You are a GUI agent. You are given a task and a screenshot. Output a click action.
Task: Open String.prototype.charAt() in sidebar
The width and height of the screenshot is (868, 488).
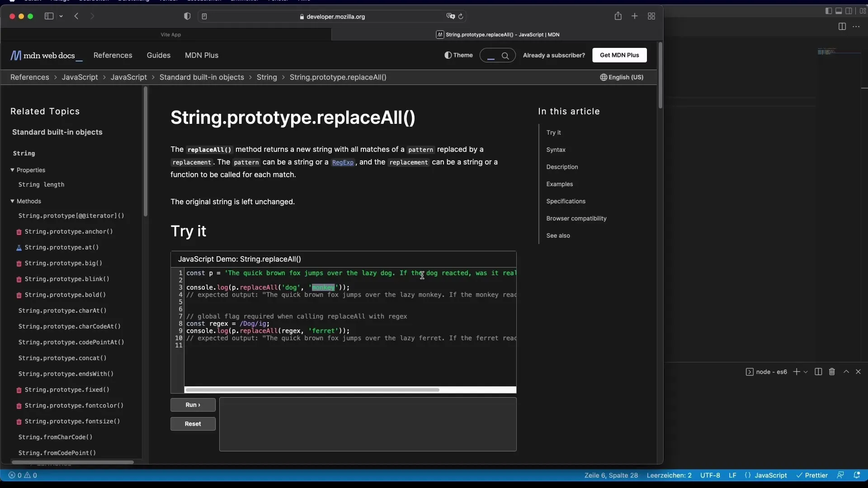62,310
